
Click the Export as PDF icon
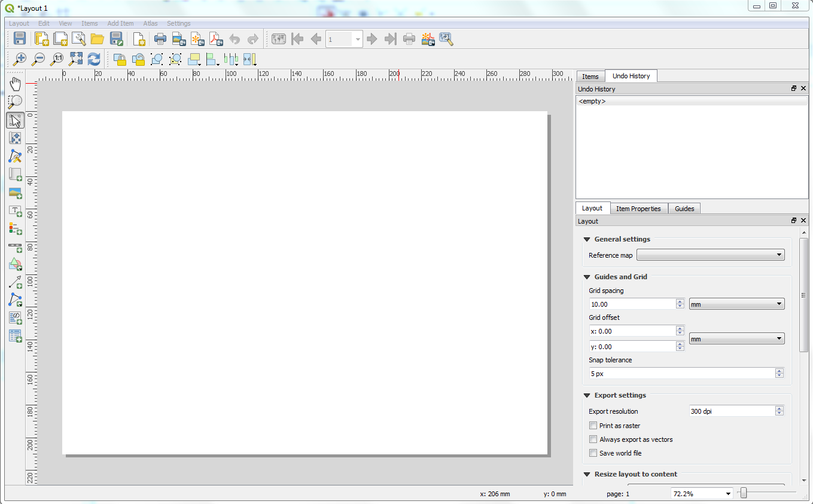215,39
